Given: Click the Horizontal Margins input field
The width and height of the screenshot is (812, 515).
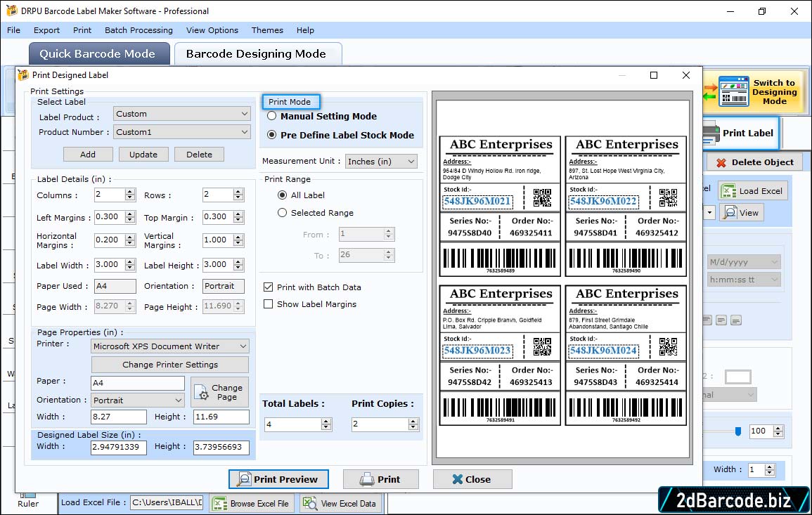Looking at the screenshot, I should point(110,240).
